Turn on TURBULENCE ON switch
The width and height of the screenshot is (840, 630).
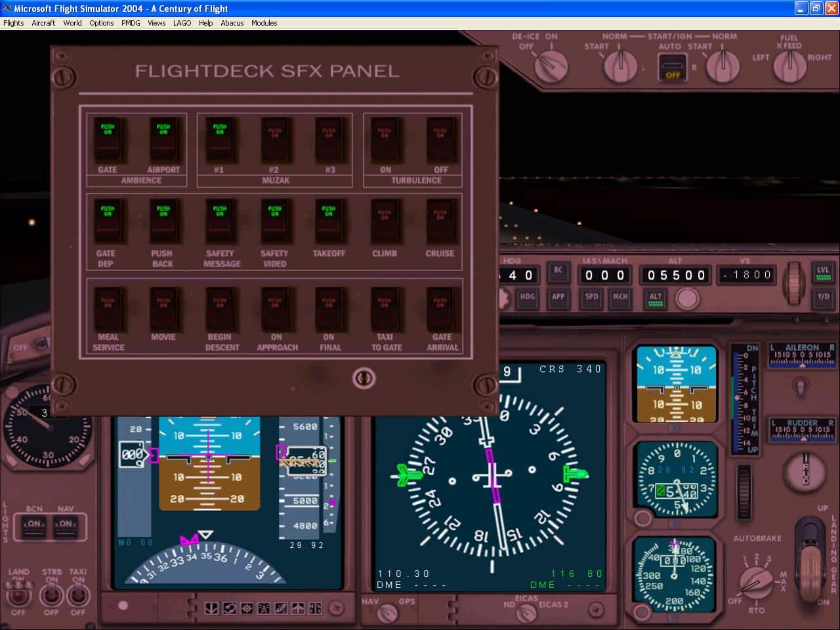pyautogui.click(x=385, y=139)
